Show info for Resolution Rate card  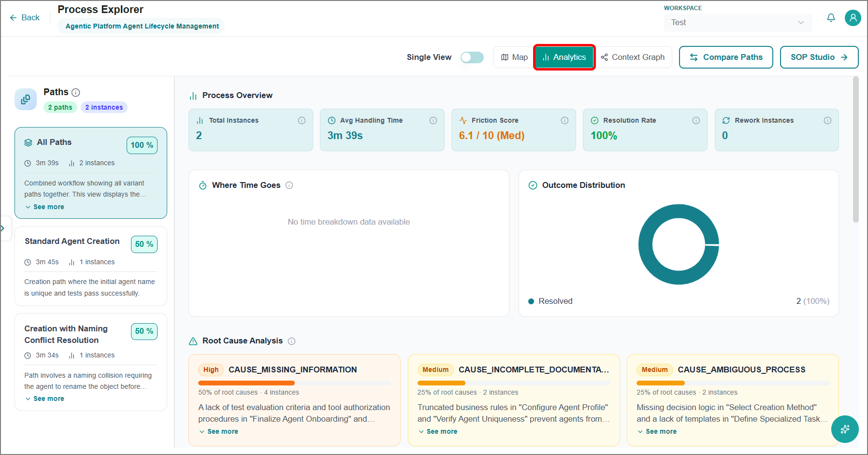tap(696, 120)
